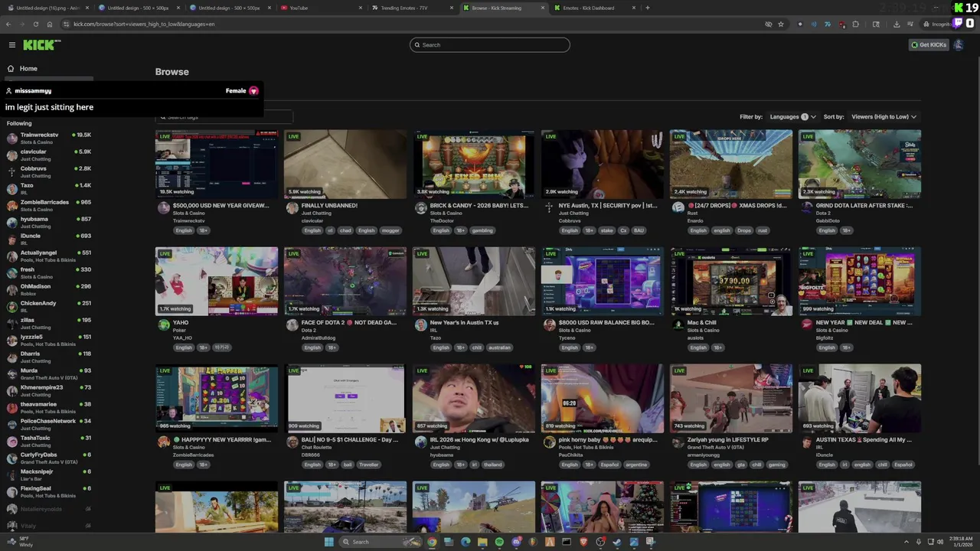Click the Incognito indicator
The image size is (980, 551).
936,24
